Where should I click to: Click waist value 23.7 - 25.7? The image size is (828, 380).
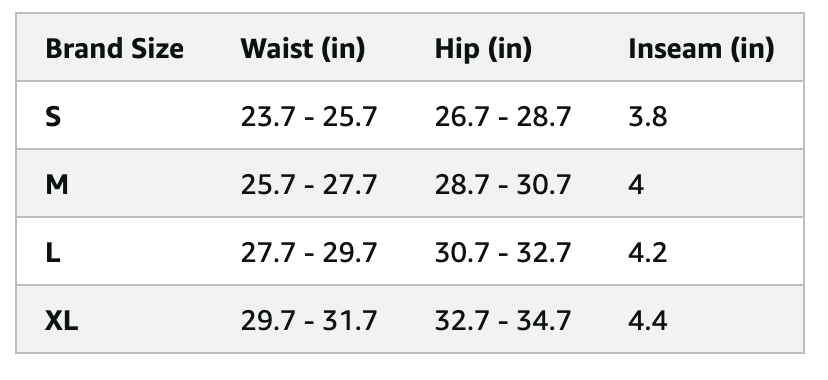pos(309,117)
